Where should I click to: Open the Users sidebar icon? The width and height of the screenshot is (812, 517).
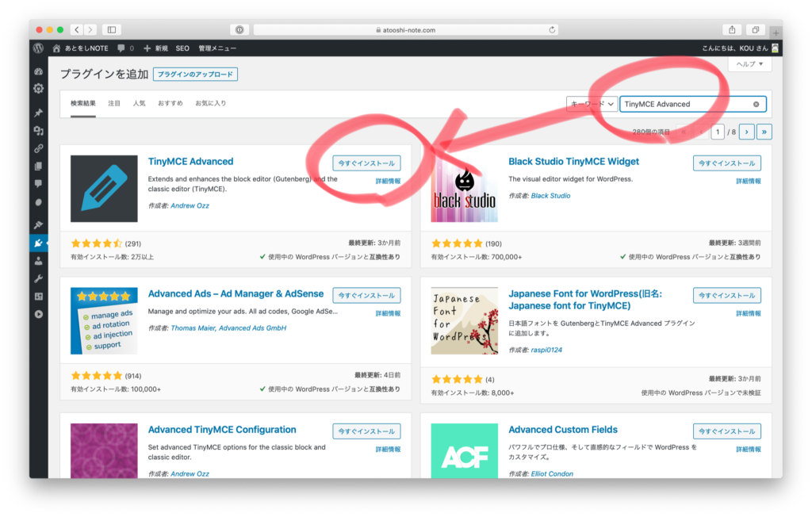38,261
